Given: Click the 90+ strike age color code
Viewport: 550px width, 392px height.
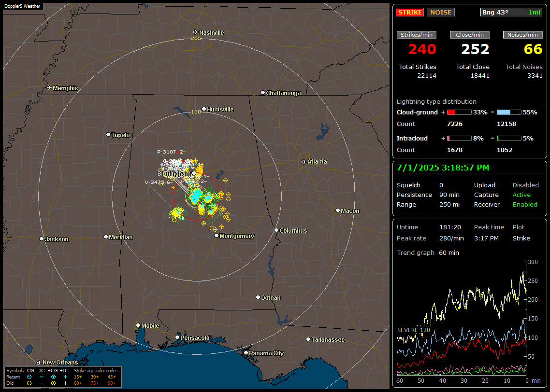Looking at the screenshot, I should 112,383.
